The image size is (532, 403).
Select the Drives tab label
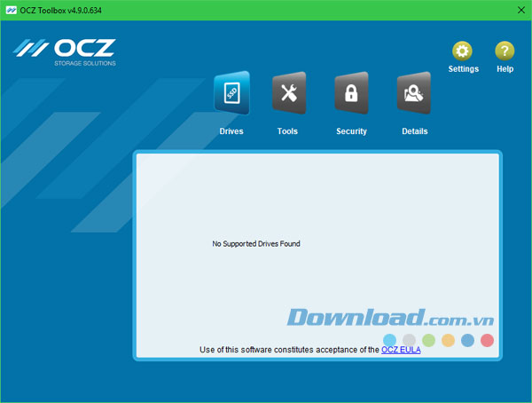click(231, 131)
